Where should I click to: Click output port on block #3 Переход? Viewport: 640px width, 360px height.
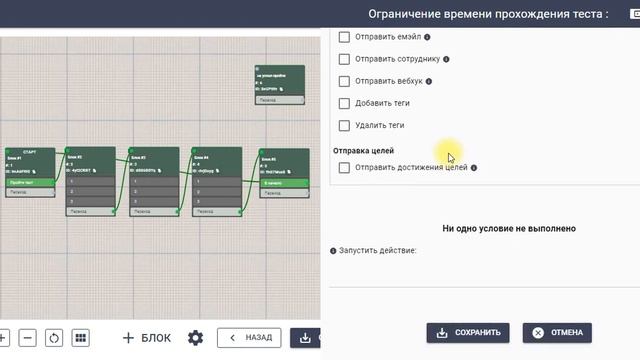(x=178, y=211)
